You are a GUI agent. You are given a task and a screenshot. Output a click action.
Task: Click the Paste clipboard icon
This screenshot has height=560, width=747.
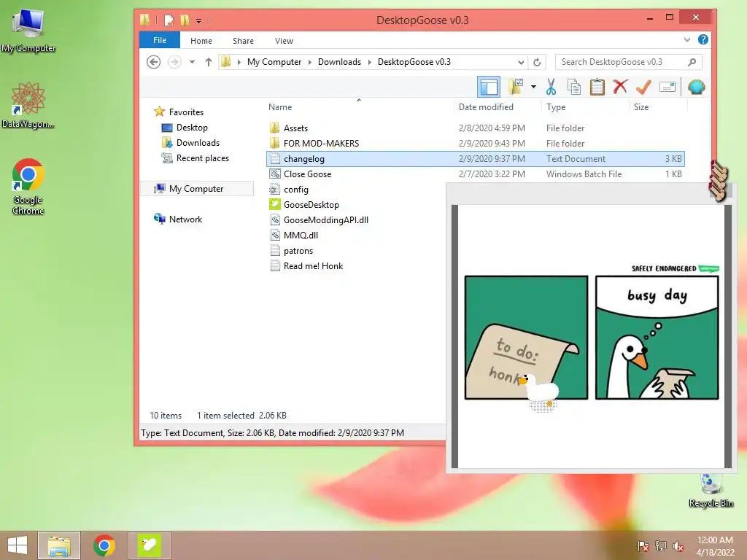coord(597,87)
